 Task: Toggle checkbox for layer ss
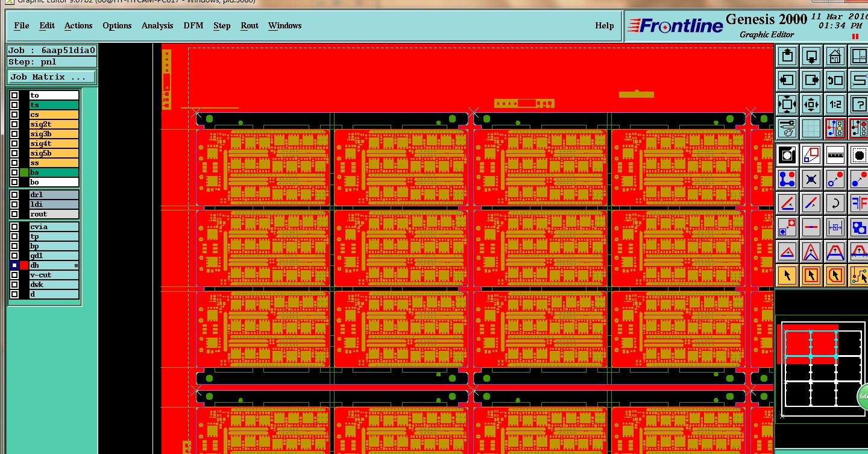(x=14, y=163)
